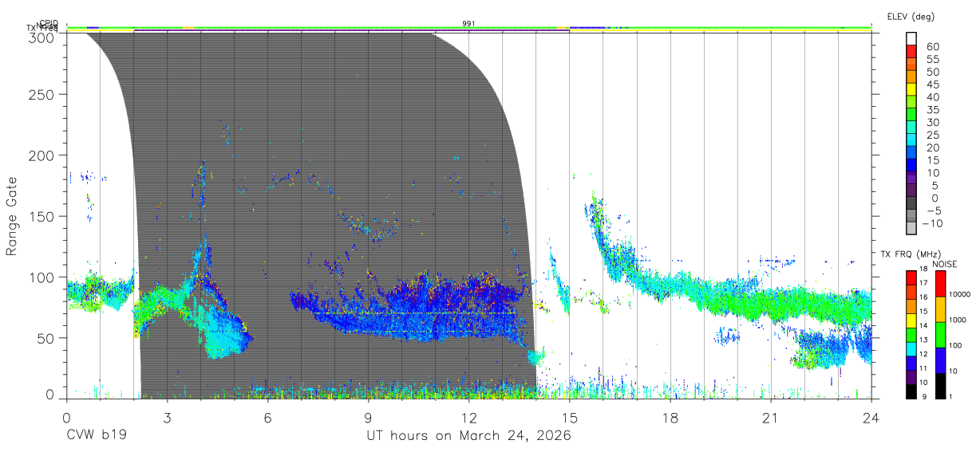
Task: Click the Range Gate tick label '200'
Action: (41, 155)
